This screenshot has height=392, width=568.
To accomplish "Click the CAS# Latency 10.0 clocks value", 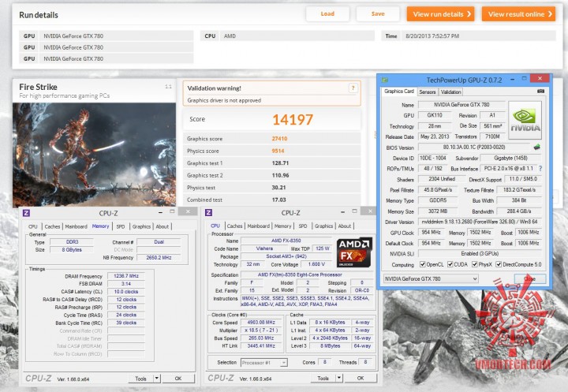I will pos(126,292).
